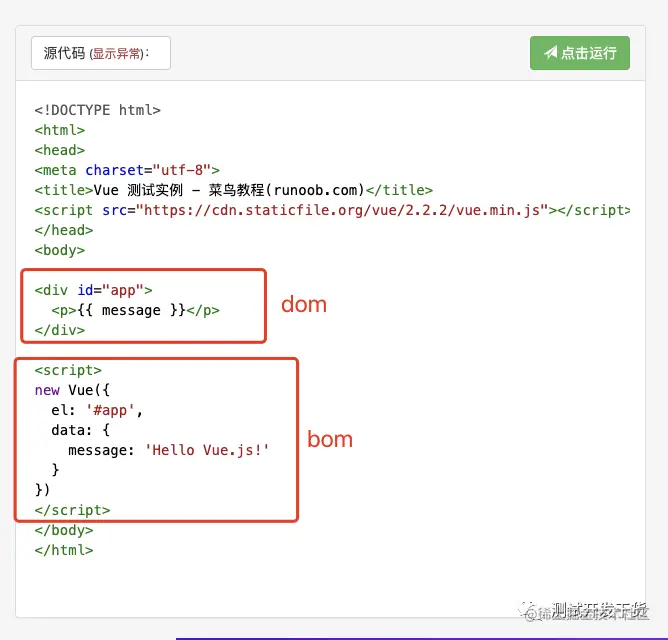Click the closing </html> tag line
Screen dimensions: 668x640
[64, 550]
